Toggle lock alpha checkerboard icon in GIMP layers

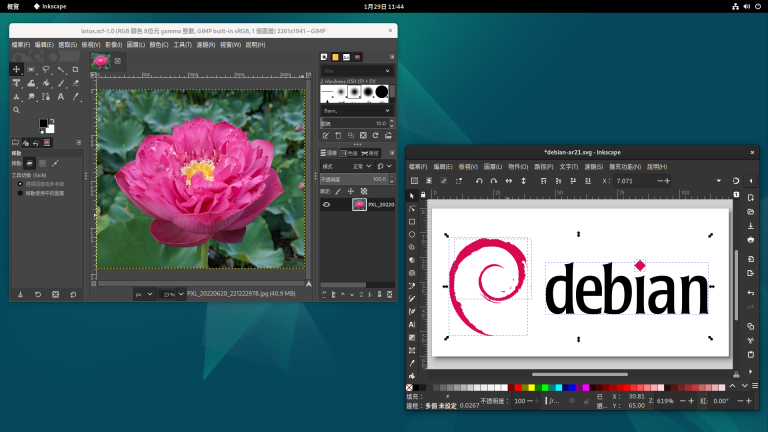[364, 192]
